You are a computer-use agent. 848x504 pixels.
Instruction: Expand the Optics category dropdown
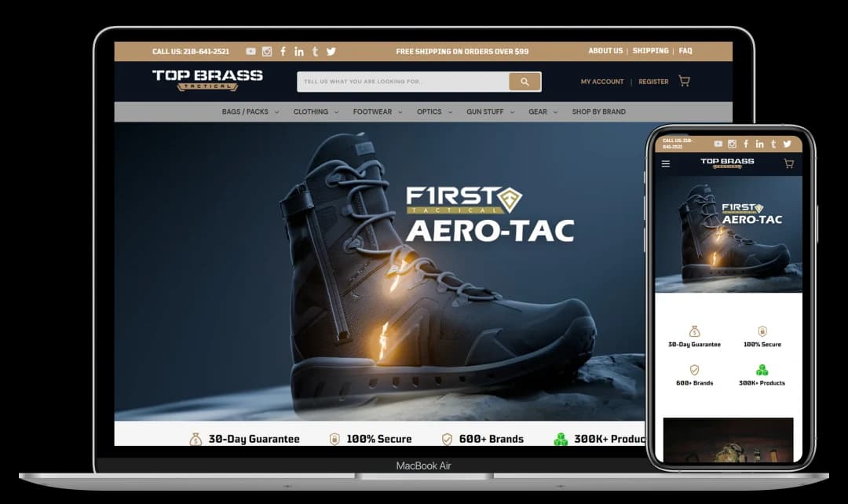coord(434,112)
